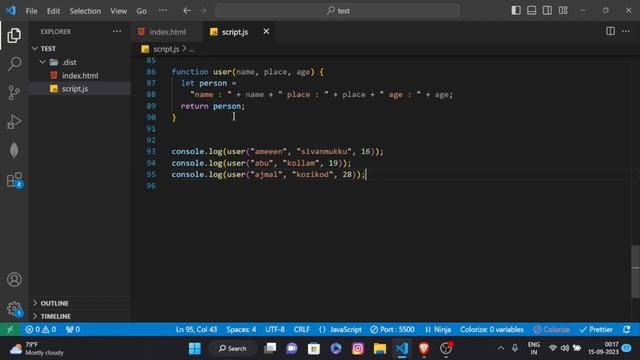Switch to the index.html tab
This screenshot has width=640, height=360.
[x=167, y=32]
